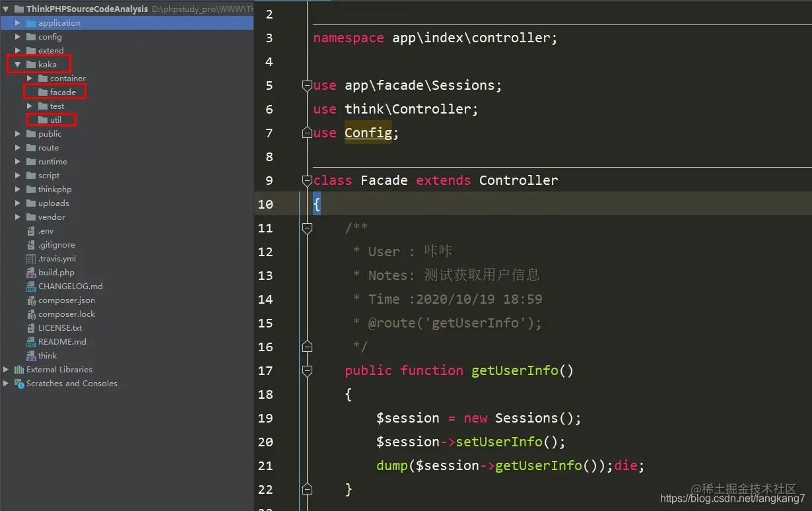The width and height of the screenshot is (812, 511).
Task: Click the highlighted Config import on line 7
Action: 368,133
